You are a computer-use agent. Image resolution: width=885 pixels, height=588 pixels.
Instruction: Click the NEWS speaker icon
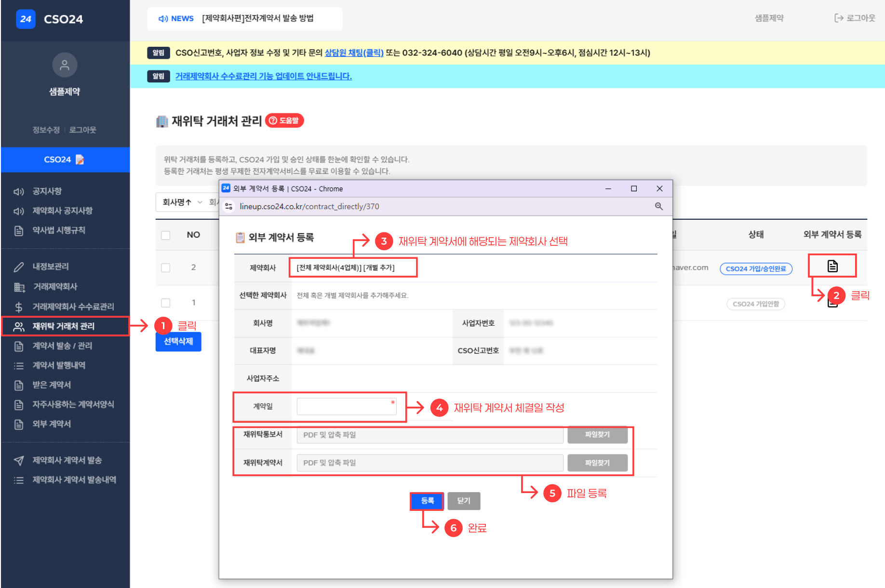(x=163, y=18)
